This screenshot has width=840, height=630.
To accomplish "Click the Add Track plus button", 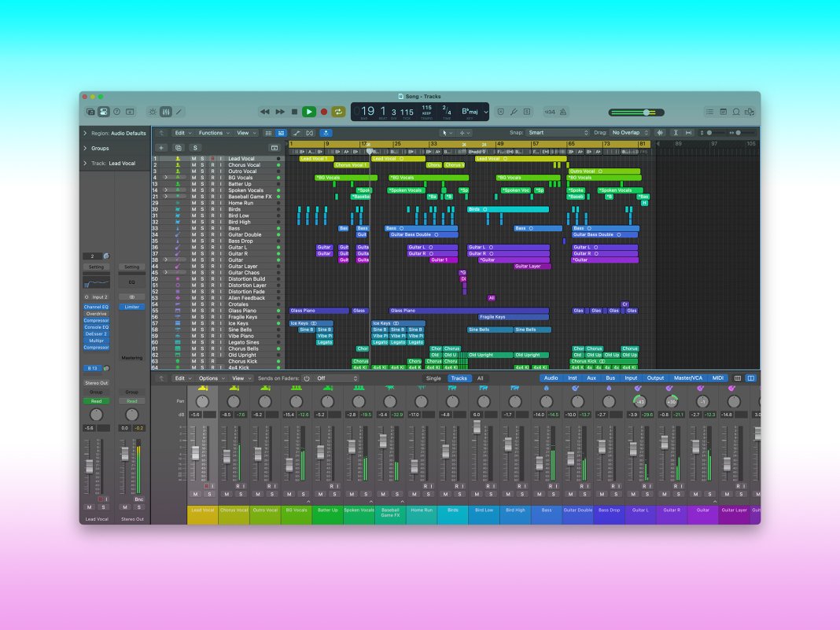I will [161, 148].
